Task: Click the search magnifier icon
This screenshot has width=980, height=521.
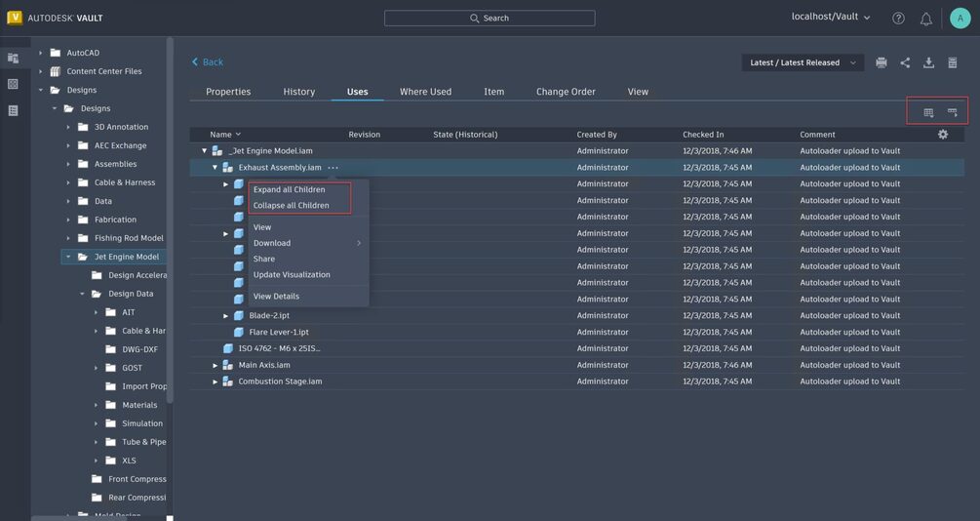Action: coord(474,19)
